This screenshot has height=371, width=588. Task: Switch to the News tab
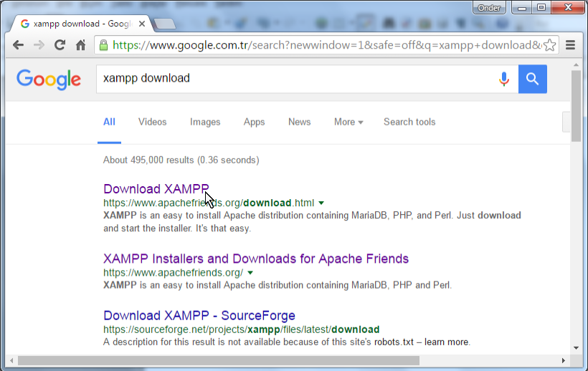(299, 122)
